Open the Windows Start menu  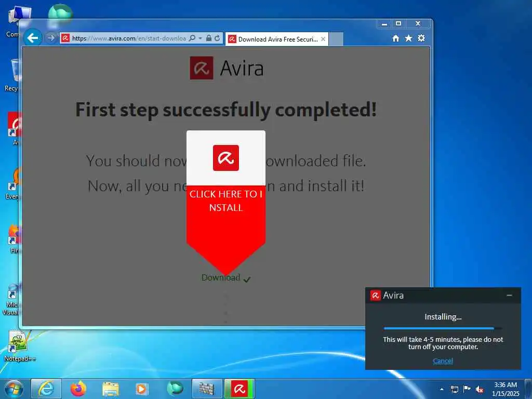point(14,389)
